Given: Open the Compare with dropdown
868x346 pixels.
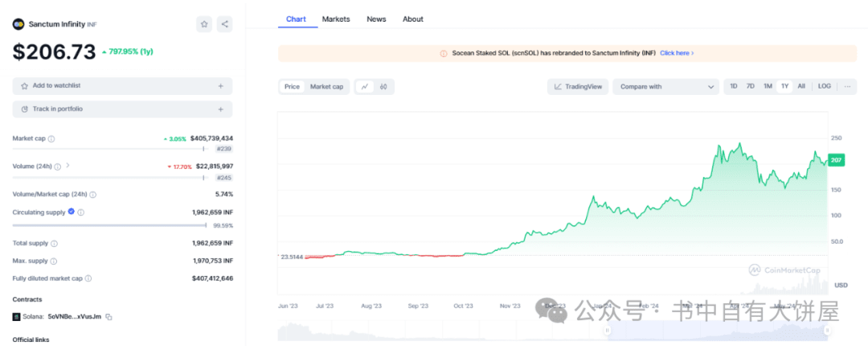Looking at the screenshot, I should pos(666,87).
